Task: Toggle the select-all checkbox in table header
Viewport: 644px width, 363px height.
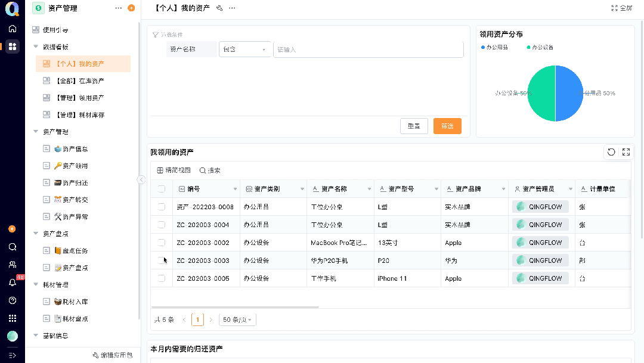Action: (x=161, y=188)
